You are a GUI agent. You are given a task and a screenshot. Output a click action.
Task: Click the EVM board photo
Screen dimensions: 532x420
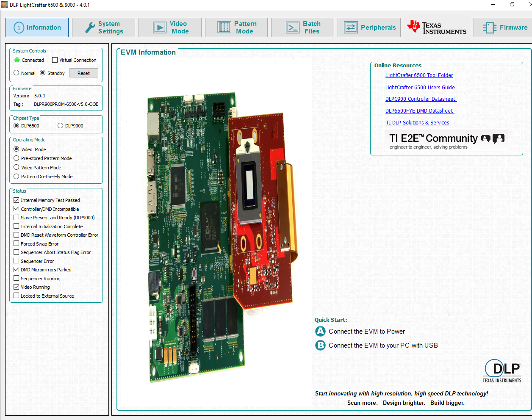point(222,237)
